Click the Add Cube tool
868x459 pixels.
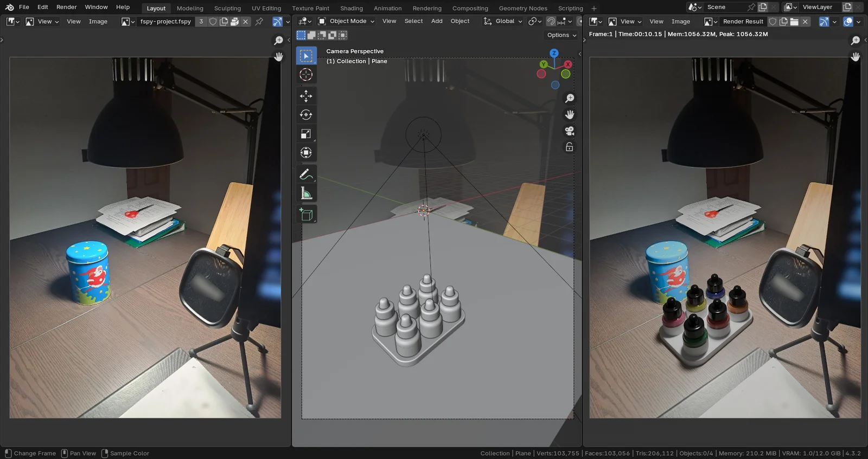tap(306, 215)
